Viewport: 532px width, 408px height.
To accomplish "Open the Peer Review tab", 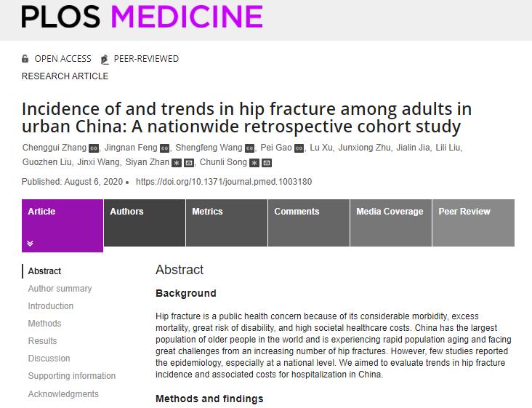I will click(x=464, y=212).
